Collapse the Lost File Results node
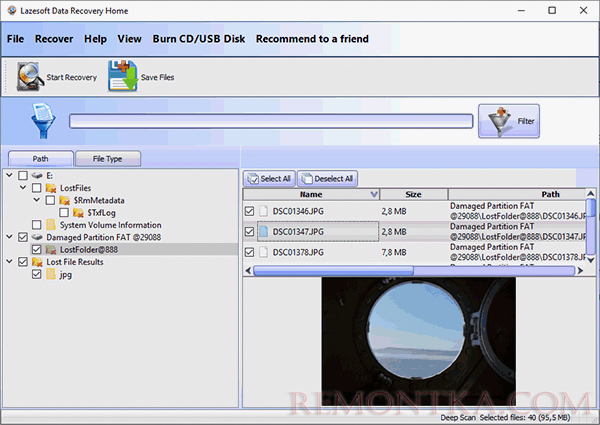The width and height of the screenshot is (600, 425). click(x=9, y=261)
